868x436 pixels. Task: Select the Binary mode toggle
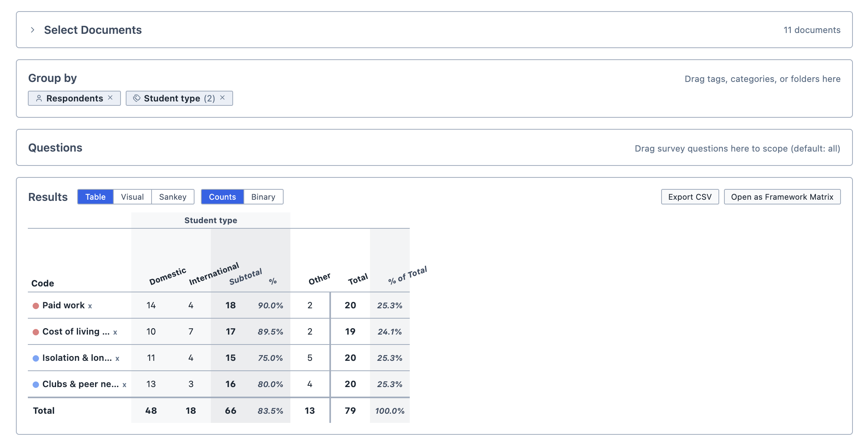point(263,197)
